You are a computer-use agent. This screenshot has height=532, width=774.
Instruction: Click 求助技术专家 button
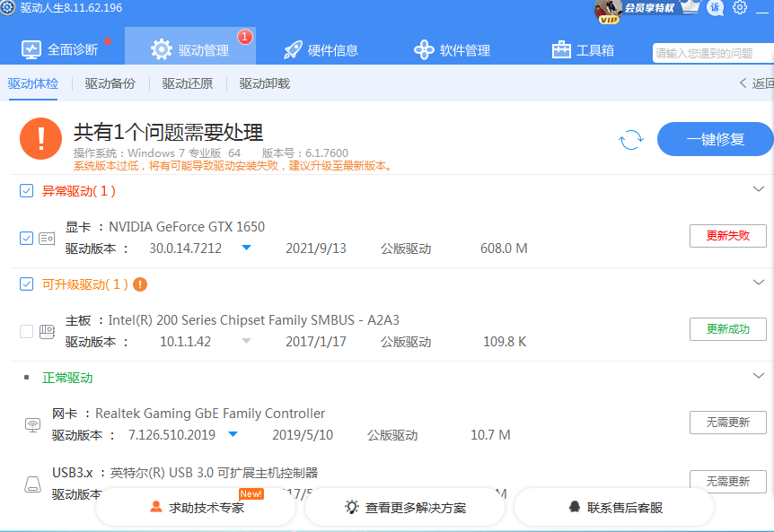196,507
